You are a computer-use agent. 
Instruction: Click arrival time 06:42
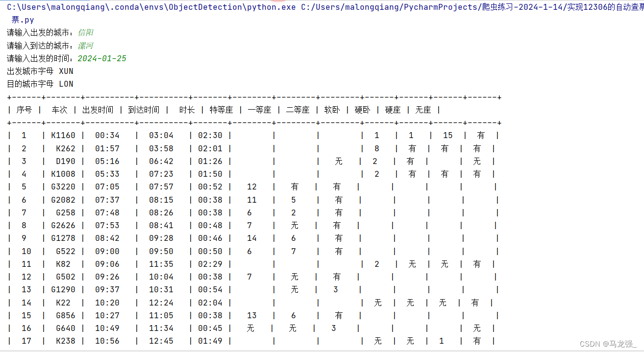point(161,161)
